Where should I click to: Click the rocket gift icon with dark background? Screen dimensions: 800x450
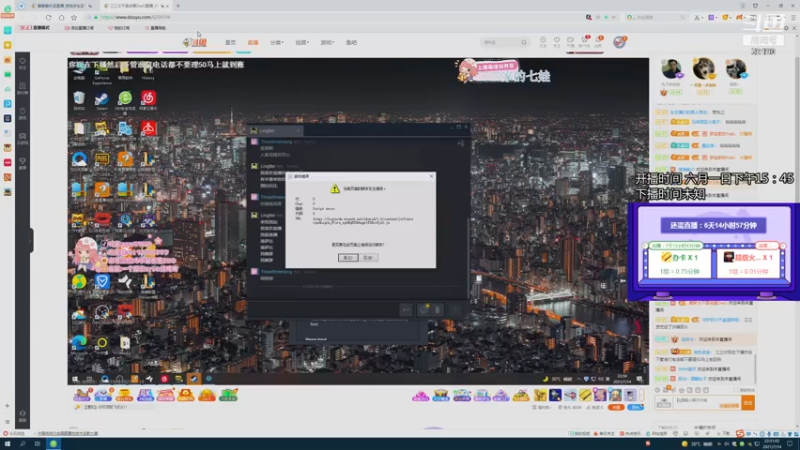pos(555,395)
